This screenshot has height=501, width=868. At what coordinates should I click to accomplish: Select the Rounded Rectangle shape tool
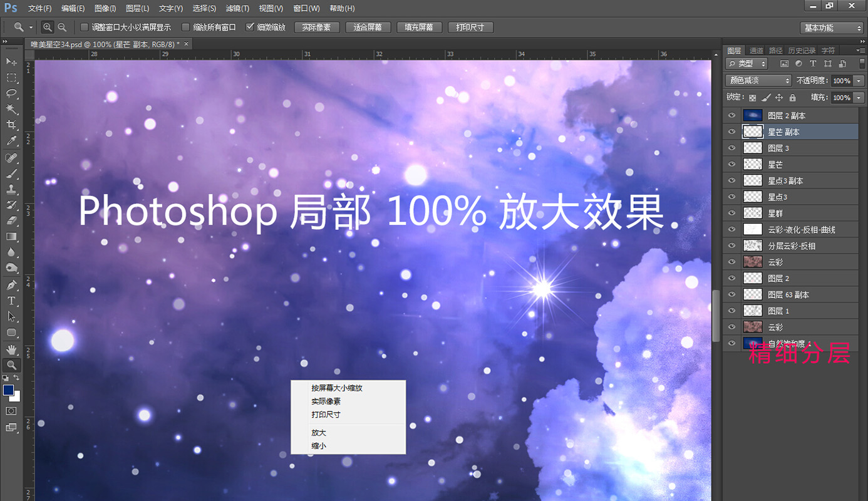point(11,333)
